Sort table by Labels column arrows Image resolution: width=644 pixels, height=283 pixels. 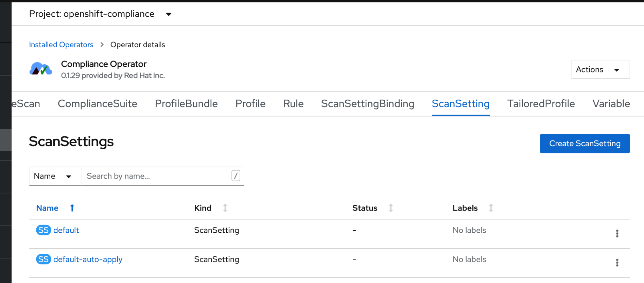click(491, 208)
